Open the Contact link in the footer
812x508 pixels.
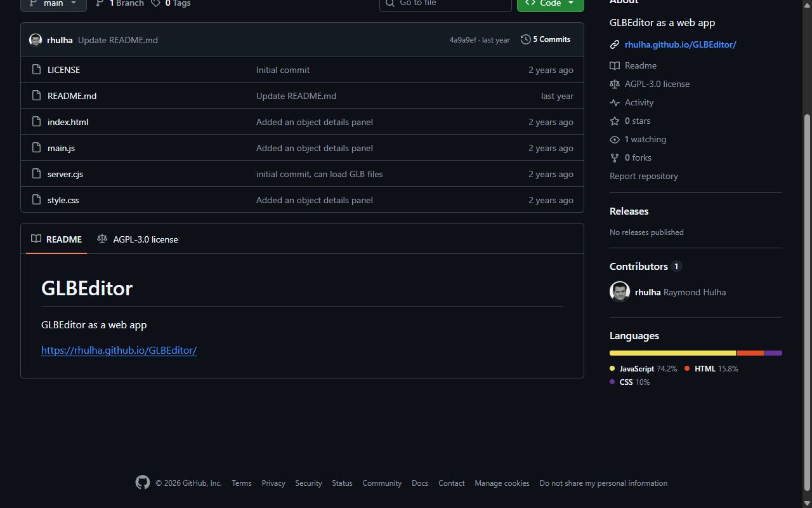click(x=451, y=483)
